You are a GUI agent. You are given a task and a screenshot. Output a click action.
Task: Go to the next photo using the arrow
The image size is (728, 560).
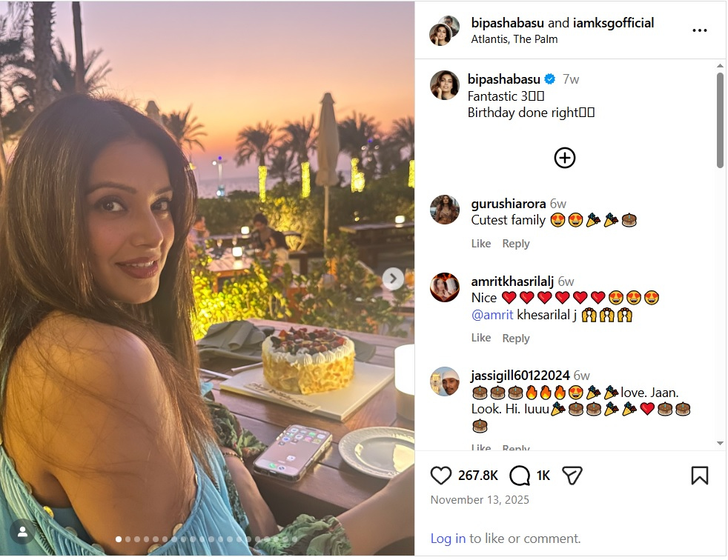(x=393, y=279)
